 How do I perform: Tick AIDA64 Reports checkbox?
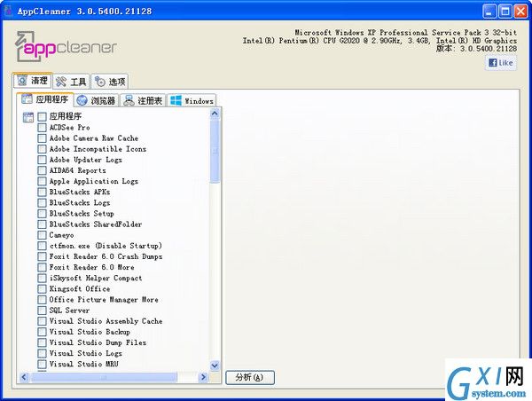[x=42, y=171]
